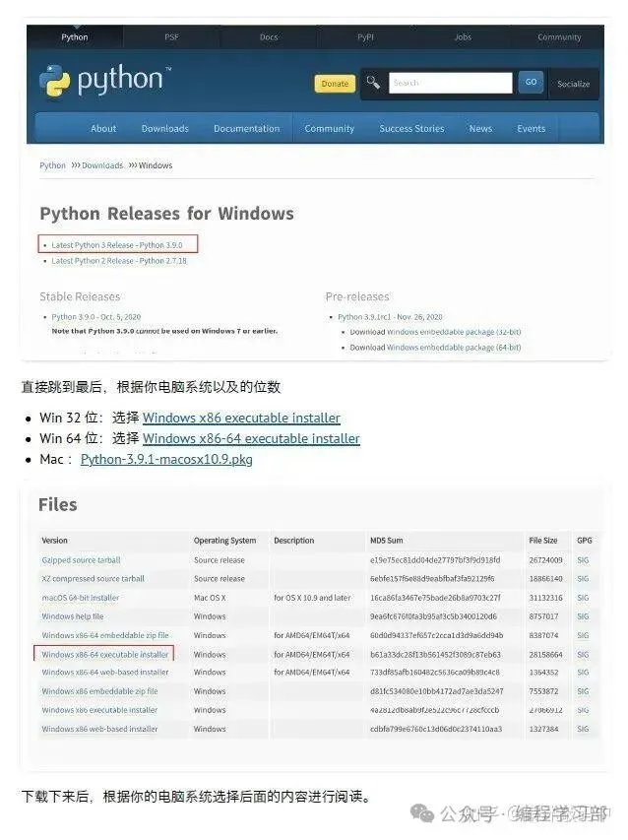
Task: Click Gzipped source tarball in Files table
Action: pos(81,559)
